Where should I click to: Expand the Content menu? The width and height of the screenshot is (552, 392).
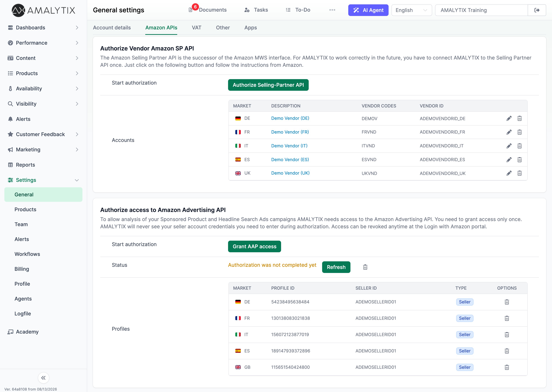tap(43, 58)
